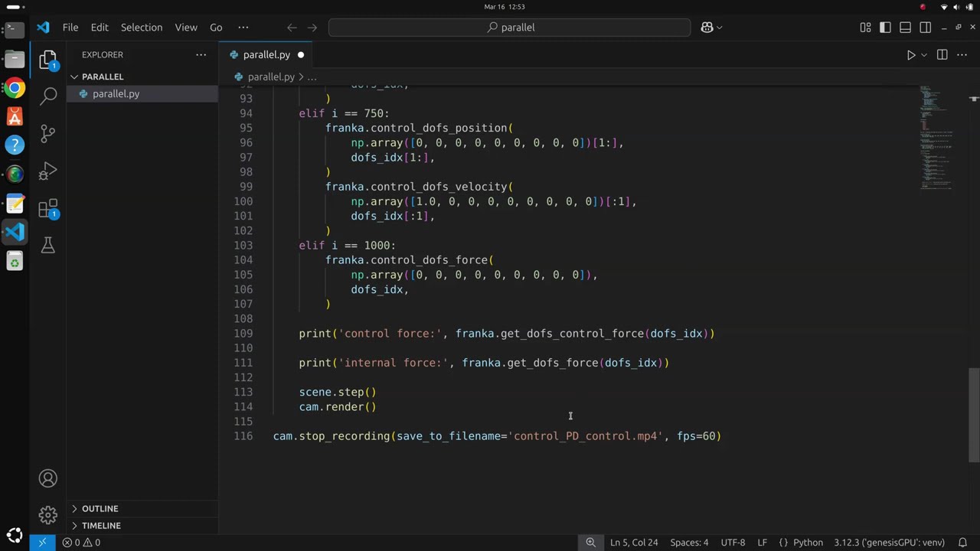Expand the OUTLINE section
Viewport: 980px width, 551px height.
[x=100, y=509]
